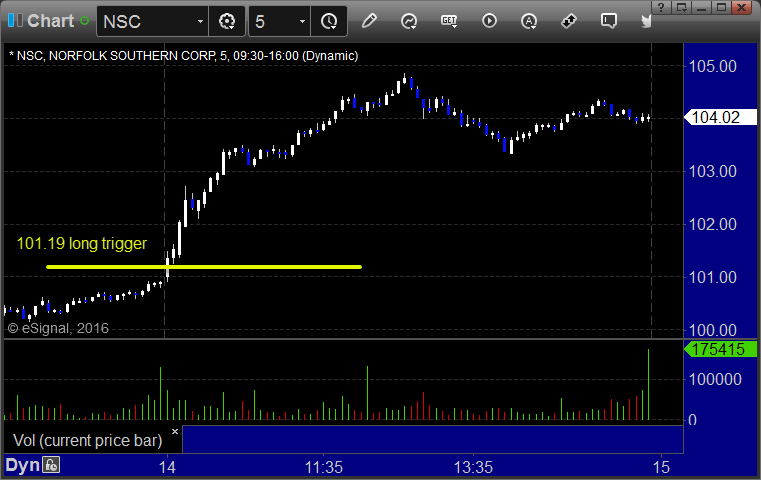
Task: Click the Dyn lock icon
Action: coord(51,465)
